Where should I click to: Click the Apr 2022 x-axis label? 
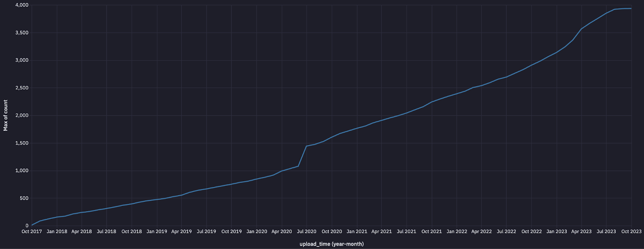click(481, 232)
